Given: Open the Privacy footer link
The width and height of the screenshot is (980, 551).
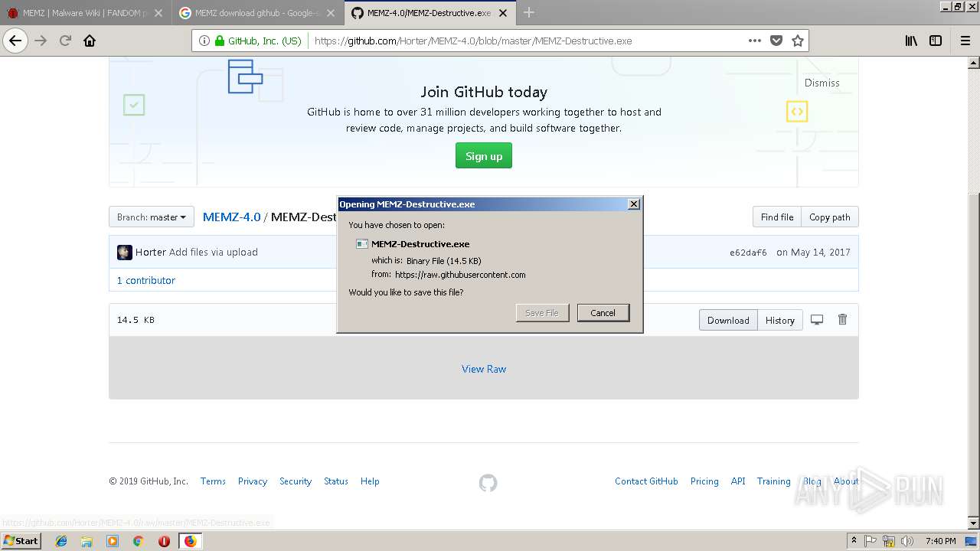Looking at the screenshot, I should coord(253,481).
